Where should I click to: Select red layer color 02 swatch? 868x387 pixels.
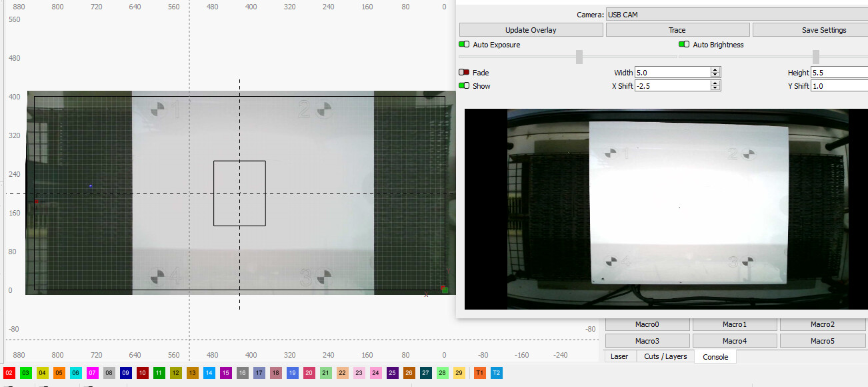pos(9,373)
